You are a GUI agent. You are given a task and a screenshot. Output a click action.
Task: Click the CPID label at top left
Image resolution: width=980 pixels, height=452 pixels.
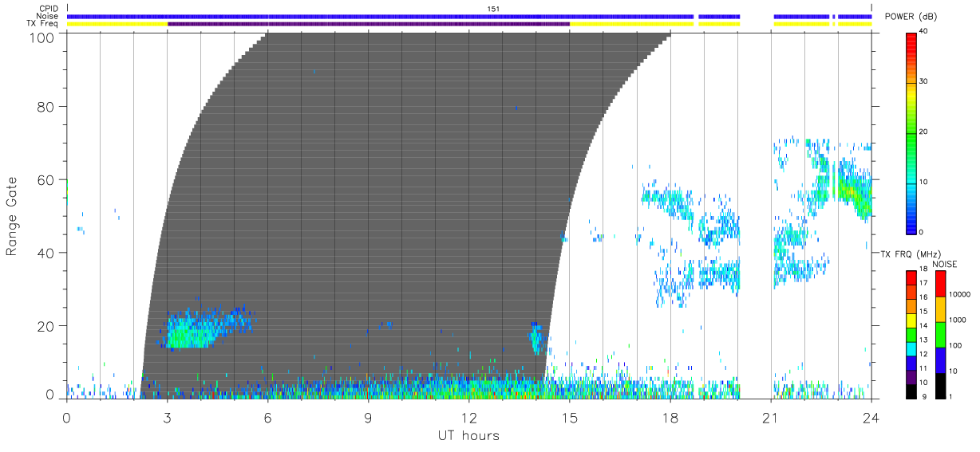tap(48, 9)
